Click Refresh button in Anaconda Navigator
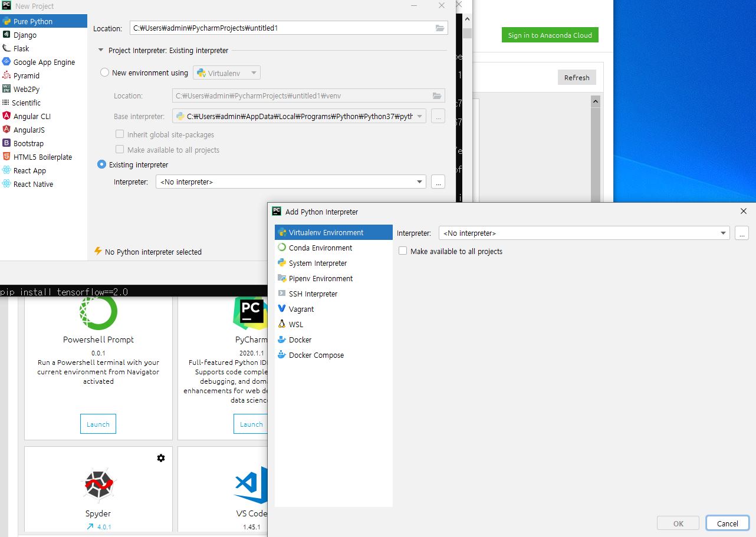 (577, 77)
